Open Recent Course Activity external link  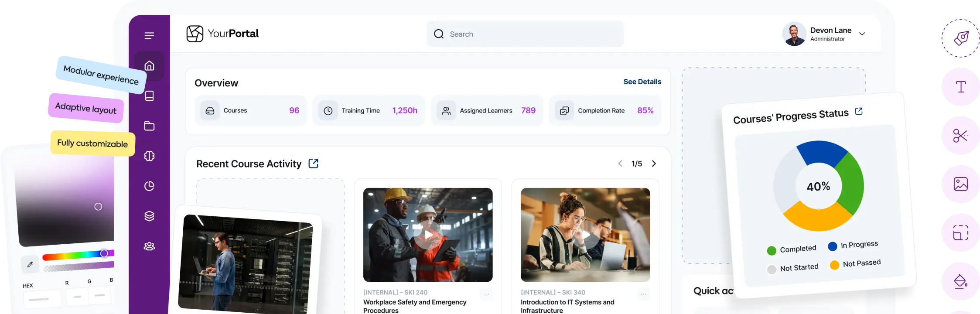point(313,164)
